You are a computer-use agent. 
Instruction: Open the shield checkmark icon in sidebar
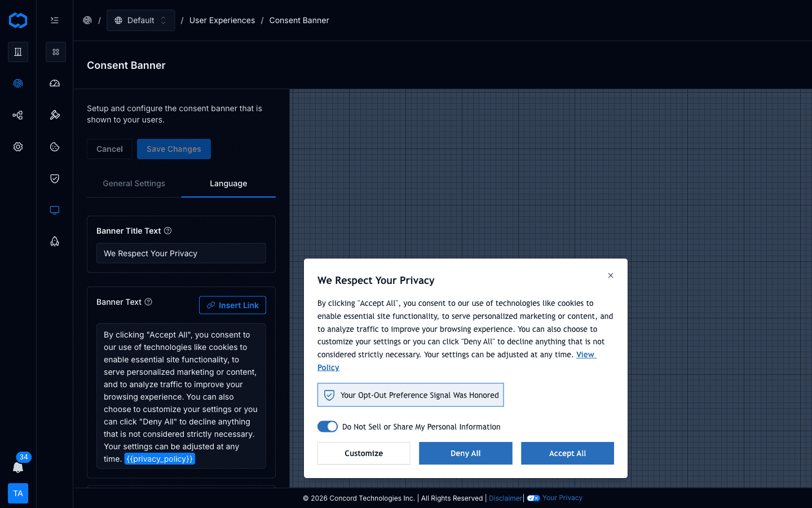pos(55,178)
